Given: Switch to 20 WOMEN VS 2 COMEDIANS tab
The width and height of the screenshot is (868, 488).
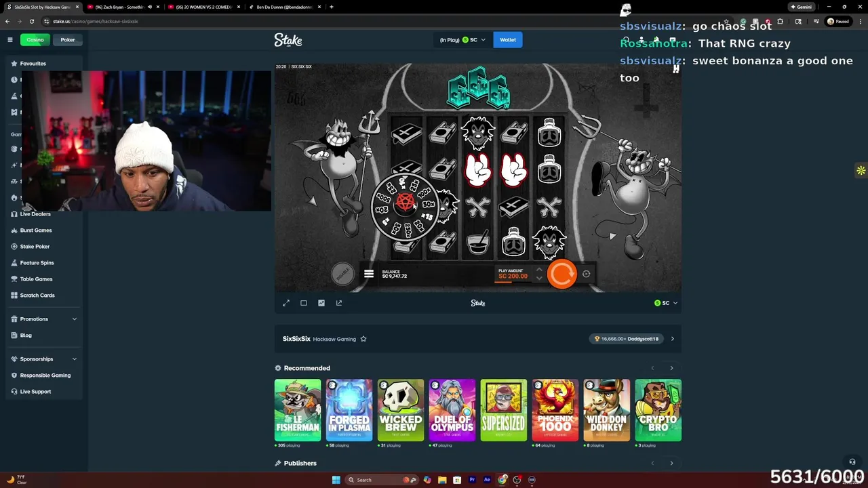Looking at the screenshot, I should pyautogui.click(x=203, y=7).
